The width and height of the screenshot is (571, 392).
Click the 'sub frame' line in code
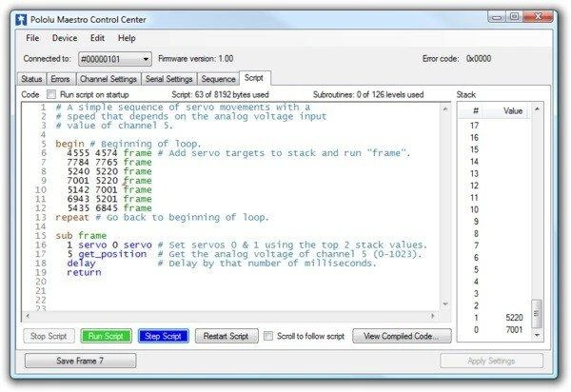(x=81, y=236)
